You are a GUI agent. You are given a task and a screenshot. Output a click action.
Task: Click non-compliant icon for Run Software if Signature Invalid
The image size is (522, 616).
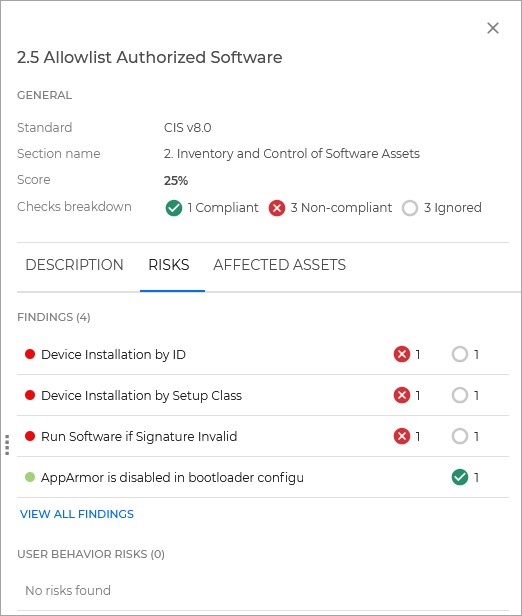[401, 436]
